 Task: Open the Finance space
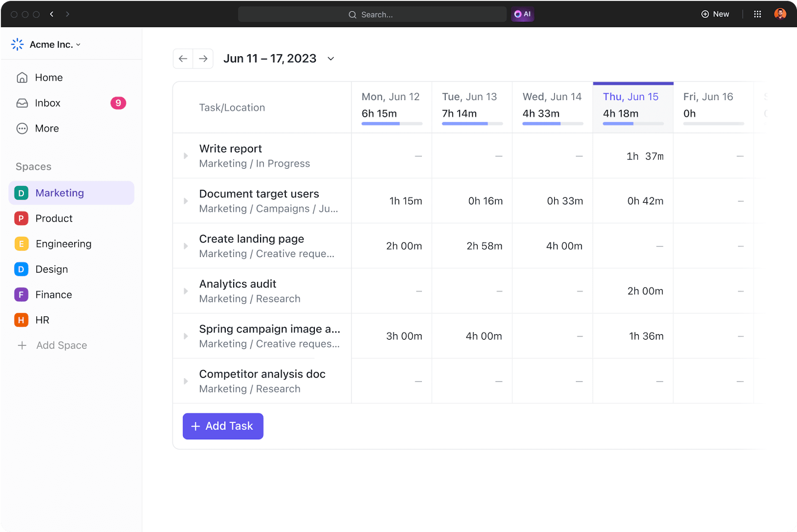click(53, 294)
